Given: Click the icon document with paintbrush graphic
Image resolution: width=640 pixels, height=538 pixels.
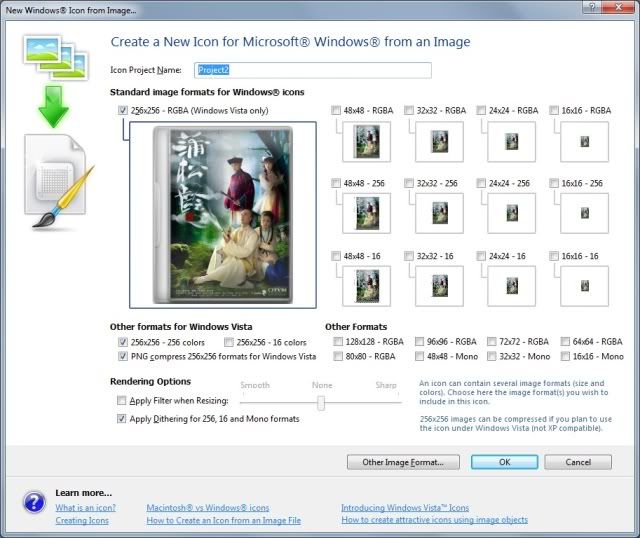Looking at the screenshot, I should pyautogui.click(x=59, y=181).
